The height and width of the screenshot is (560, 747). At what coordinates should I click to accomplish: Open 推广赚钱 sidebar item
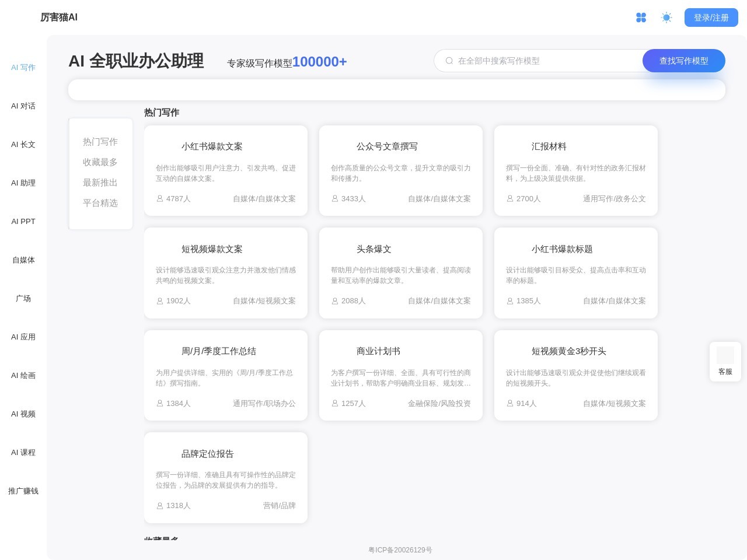[x=23, y=491]
